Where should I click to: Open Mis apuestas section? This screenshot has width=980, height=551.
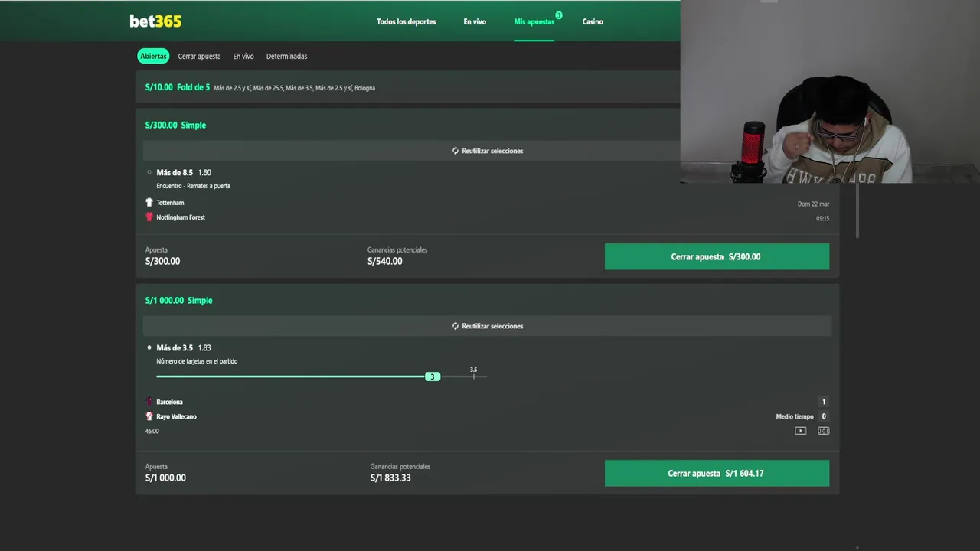point(534,21)
